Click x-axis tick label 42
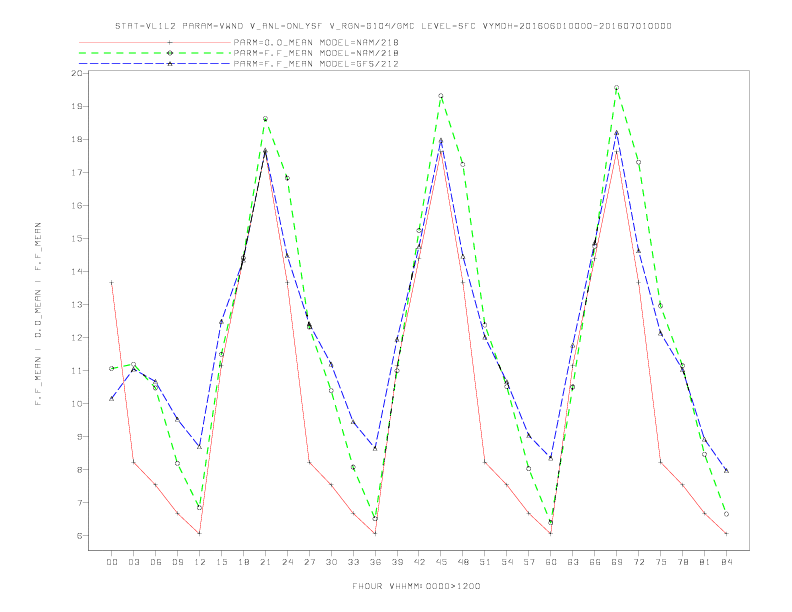 [x=419, y=562]
